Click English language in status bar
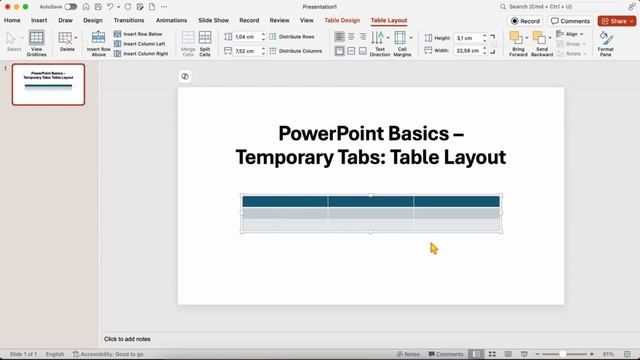The image size is (640, 360). pos(55,354)
